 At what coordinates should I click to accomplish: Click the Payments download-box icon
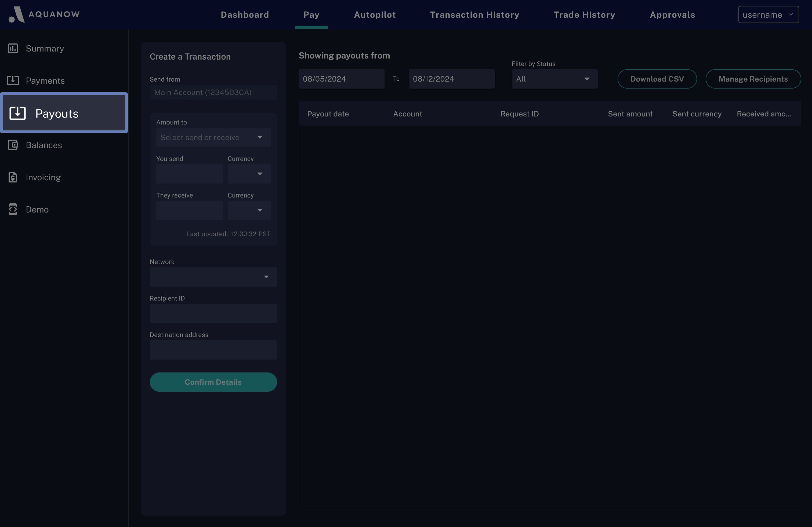13,80
